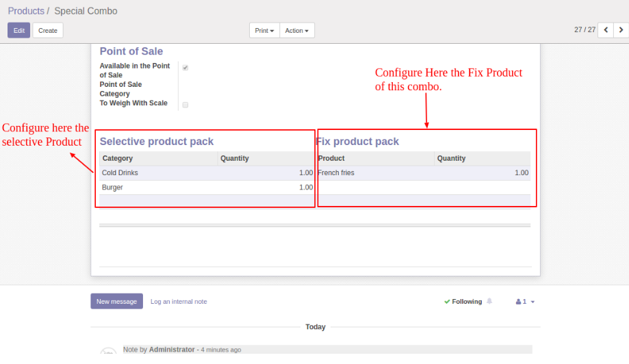Viewport: 629px width, 364px height.
Task: Navigate to Products breadcrumb
Action: pos(26,11)
